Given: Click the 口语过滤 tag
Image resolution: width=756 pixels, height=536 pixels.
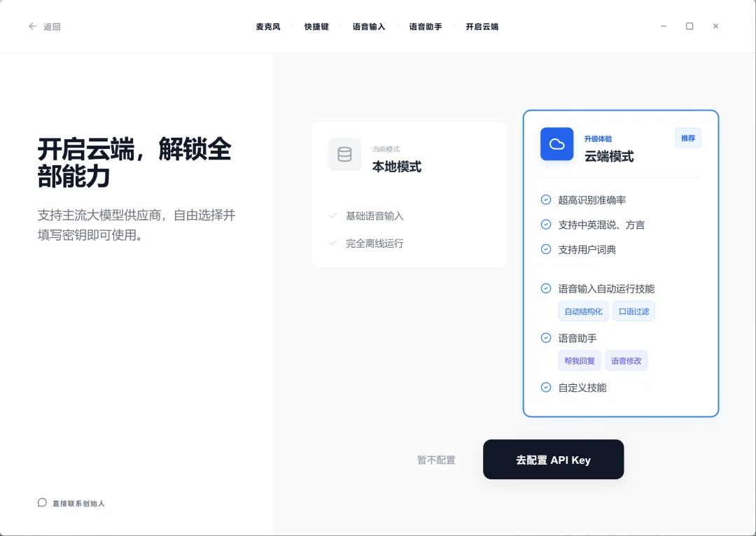Looking at the screenshot, I should point(633,311).
